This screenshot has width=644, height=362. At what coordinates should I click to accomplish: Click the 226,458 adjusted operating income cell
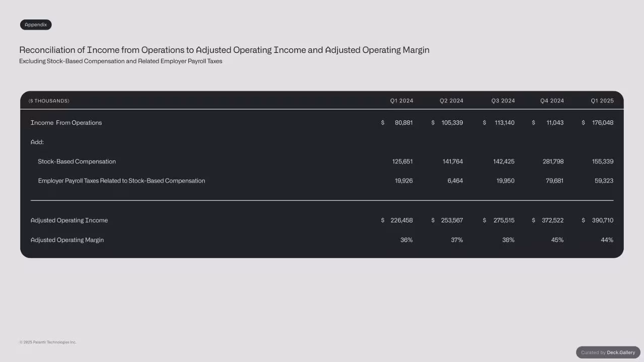(401, 220)
